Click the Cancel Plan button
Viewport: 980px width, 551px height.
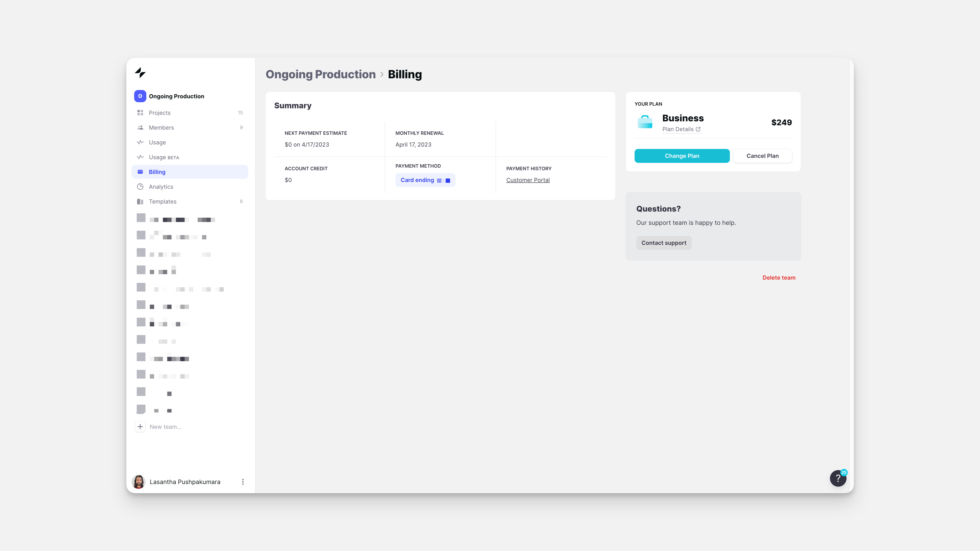762,156
